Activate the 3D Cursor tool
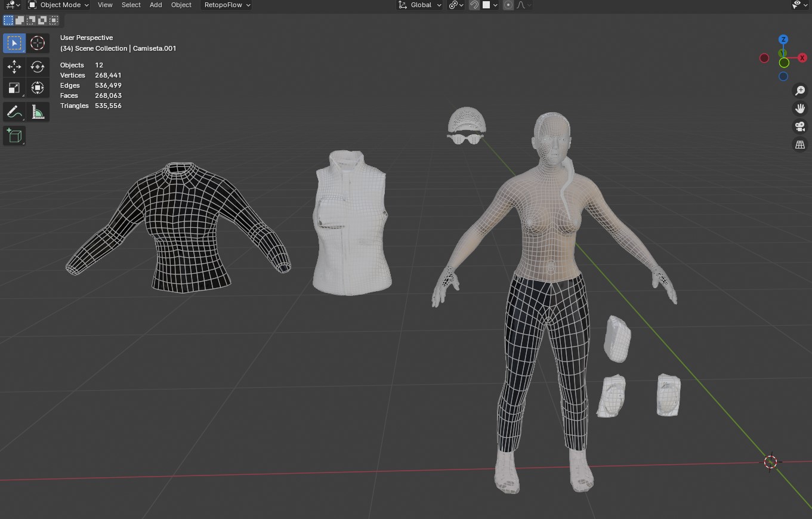 37,43
